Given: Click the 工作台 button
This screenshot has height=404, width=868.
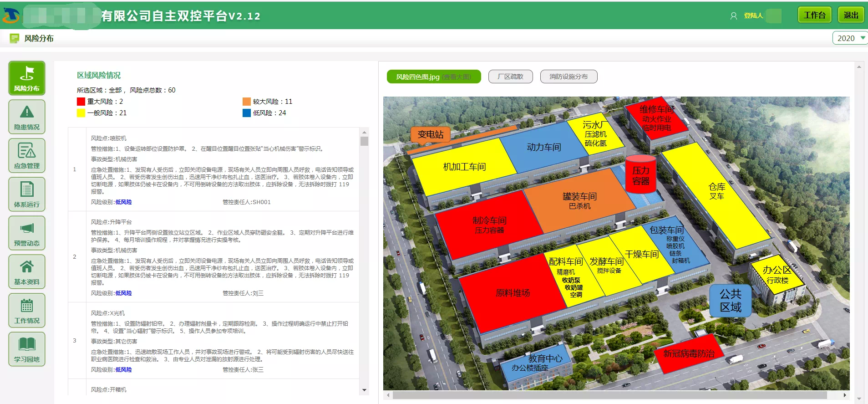Looking at the screenshot, I should [x=814, y=15].
